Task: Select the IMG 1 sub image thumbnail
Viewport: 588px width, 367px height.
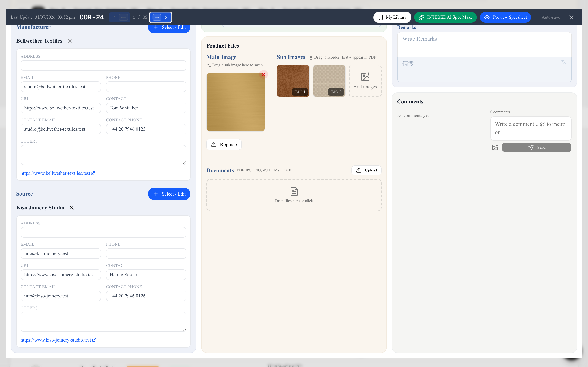Action: 293,81
